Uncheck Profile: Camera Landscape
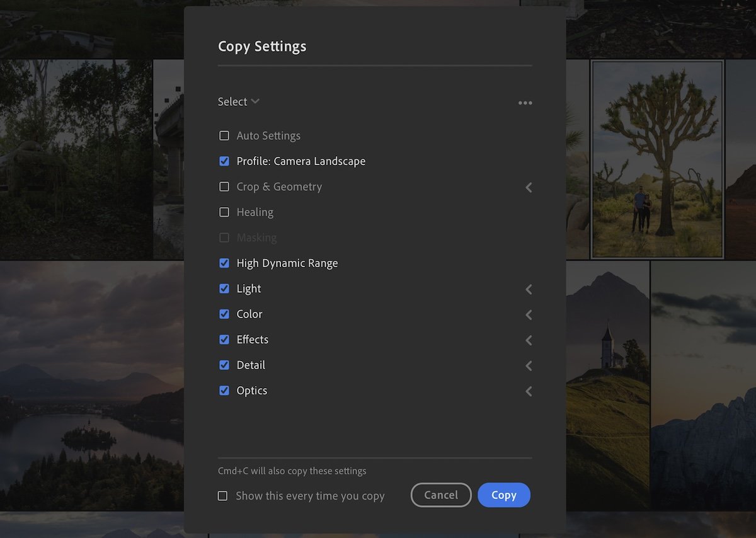This screenshot has height=538, width=756. (224, 161)
